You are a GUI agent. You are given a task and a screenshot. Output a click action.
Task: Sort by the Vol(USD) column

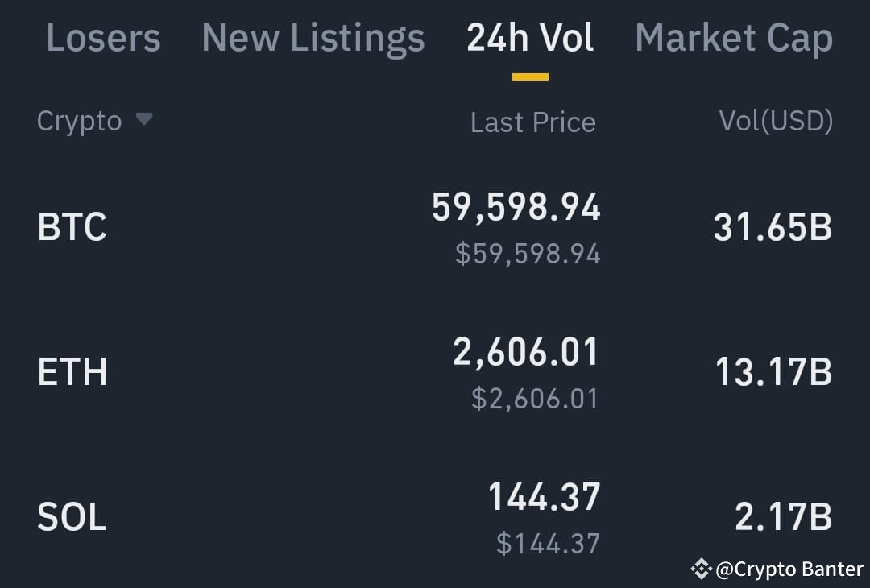[776, 121]
